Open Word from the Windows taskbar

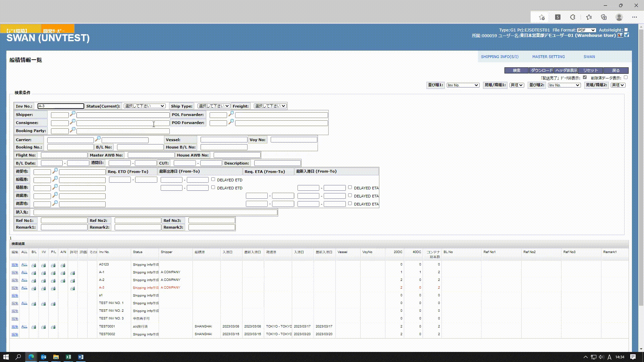81,357
